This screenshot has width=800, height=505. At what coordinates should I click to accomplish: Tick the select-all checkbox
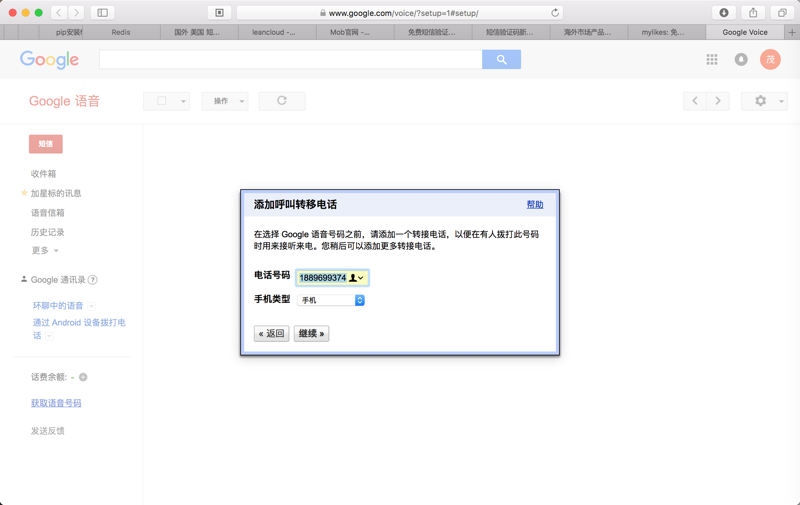(162, 101)
